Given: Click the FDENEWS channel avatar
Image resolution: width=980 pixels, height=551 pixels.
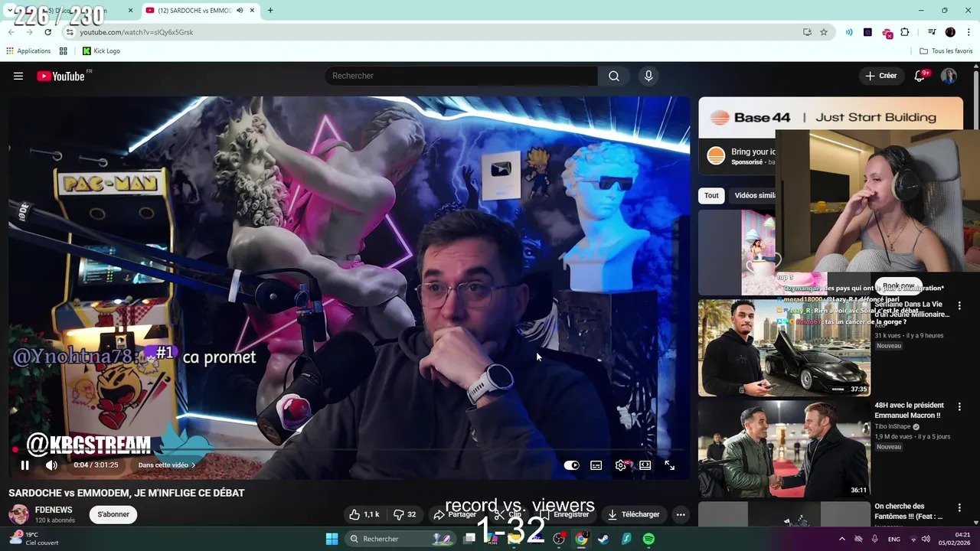Looking at the screenshot, I should (x=18, y=514).
